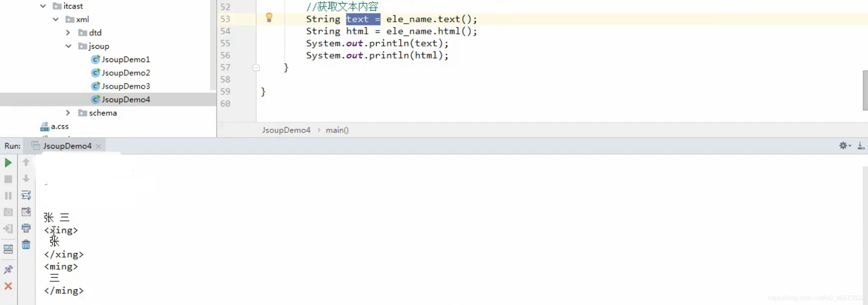Click the '张 三' console output line
This screenshot has height=305, width=868.
click(x=57, y=217)
